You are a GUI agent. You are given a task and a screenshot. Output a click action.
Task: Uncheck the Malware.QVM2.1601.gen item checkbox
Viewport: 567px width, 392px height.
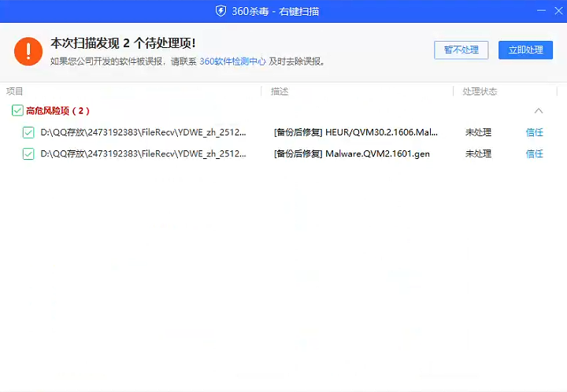tap(28, 154)
